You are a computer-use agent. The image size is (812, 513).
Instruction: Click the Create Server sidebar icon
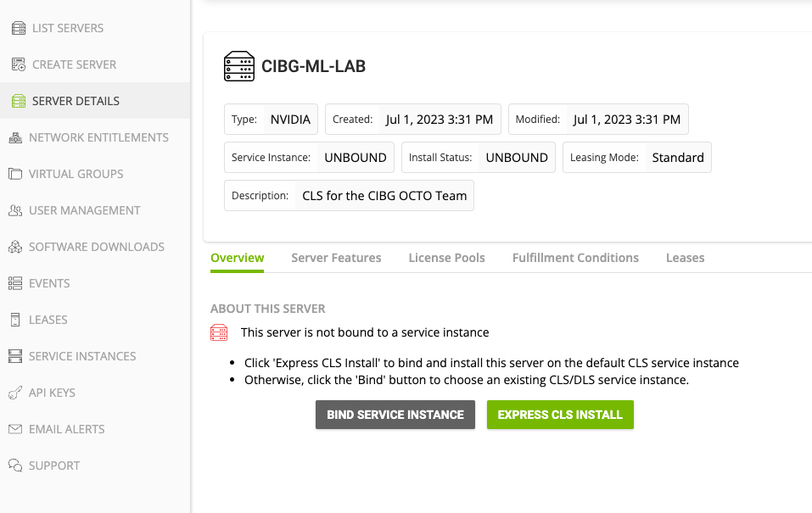point(18,64)
